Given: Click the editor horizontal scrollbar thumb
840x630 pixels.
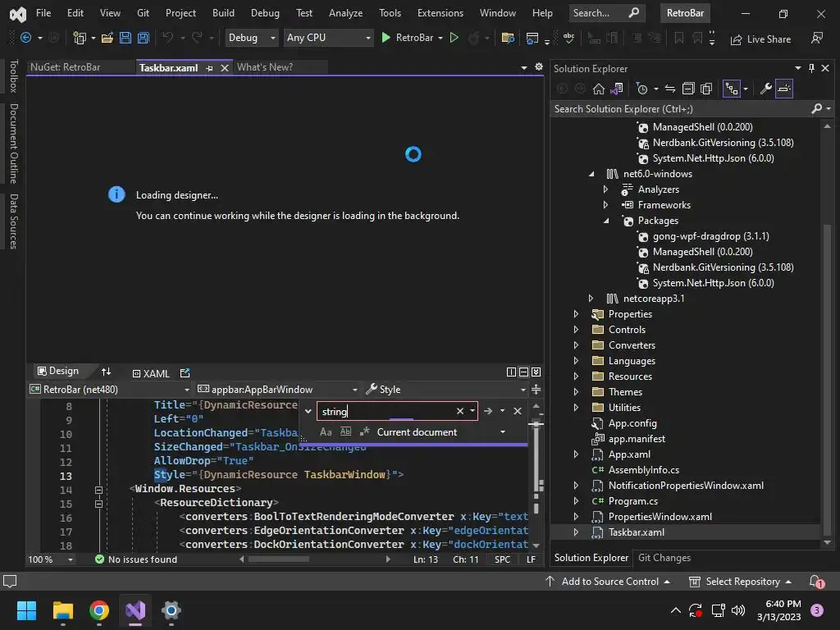Looking at the screenshot, I should (279, 559).
